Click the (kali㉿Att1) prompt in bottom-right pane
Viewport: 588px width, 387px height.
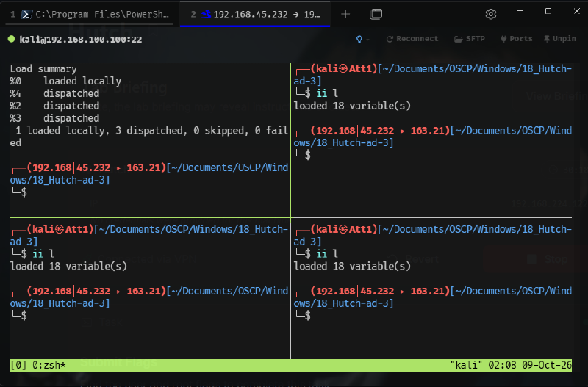point(344,229)
